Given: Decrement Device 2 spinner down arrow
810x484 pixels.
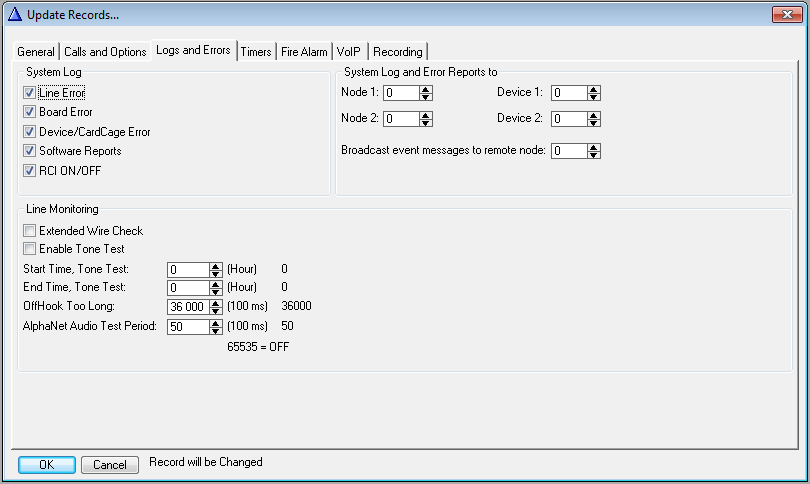Looking at the screenshot, I should coord(594,122).
